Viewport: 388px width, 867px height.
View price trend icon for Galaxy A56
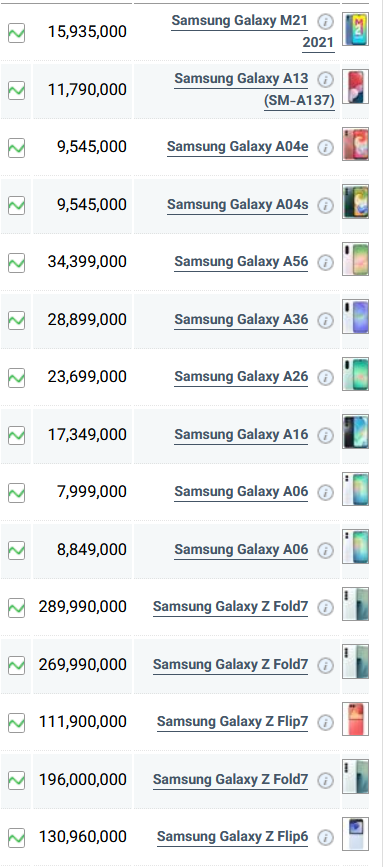[x=17, y=263]
